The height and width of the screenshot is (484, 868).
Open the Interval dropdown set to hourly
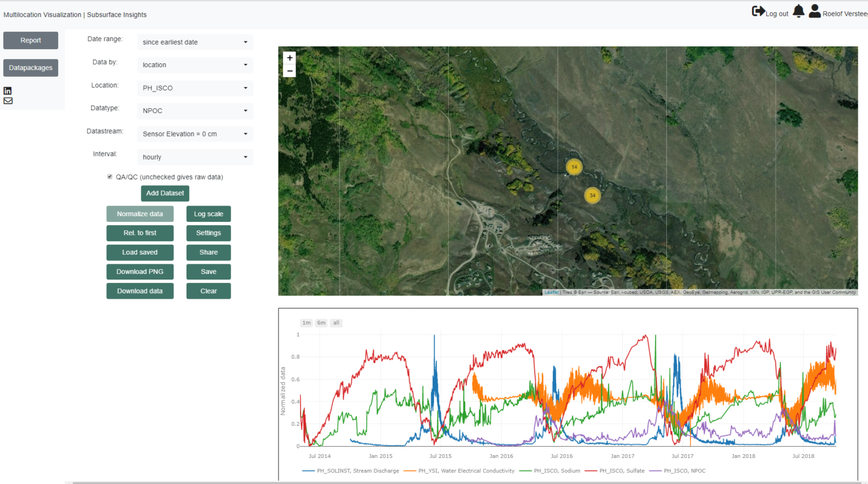click(x=194, y=156)
